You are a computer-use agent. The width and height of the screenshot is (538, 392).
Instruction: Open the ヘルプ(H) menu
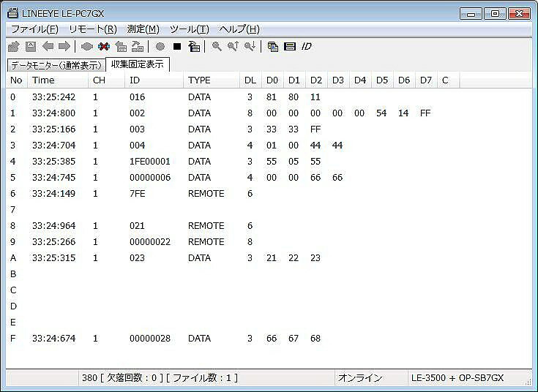239,29
